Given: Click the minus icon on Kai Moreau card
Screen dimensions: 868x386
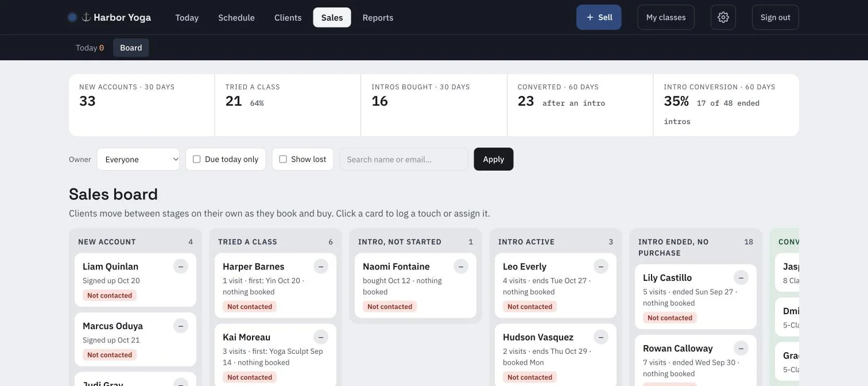Looking at the screenshot, I should click(321, 337).
